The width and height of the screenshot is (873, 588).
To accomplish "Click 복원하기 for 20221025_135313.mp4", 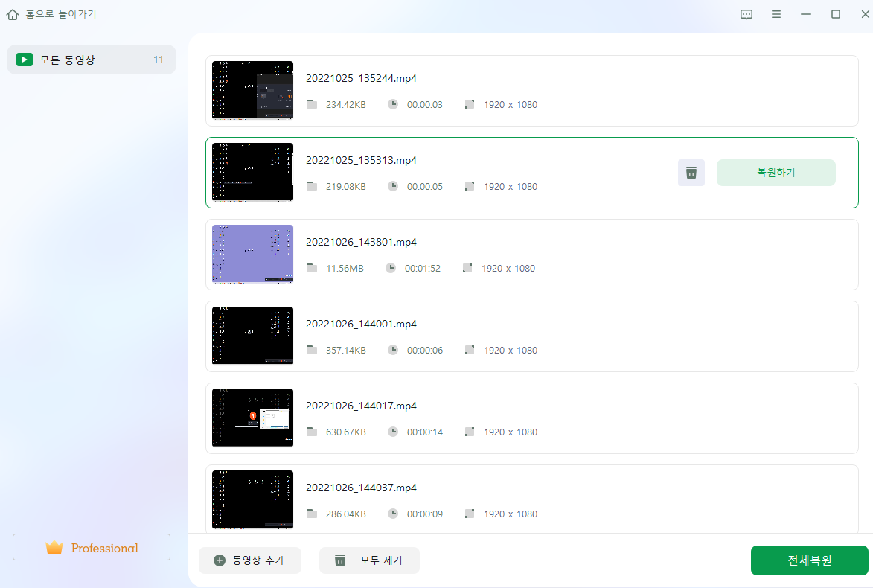I will (776, 173).
